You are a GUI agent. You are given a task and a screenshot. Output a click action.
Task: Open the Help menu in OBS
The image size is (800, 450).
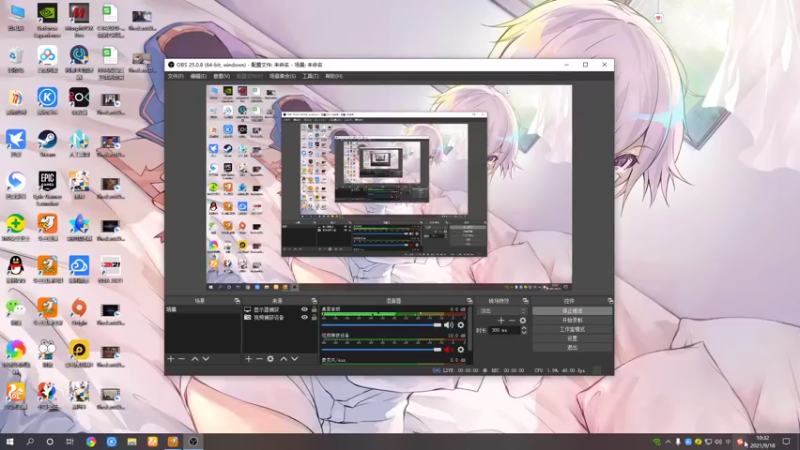(x=334, y=76)
